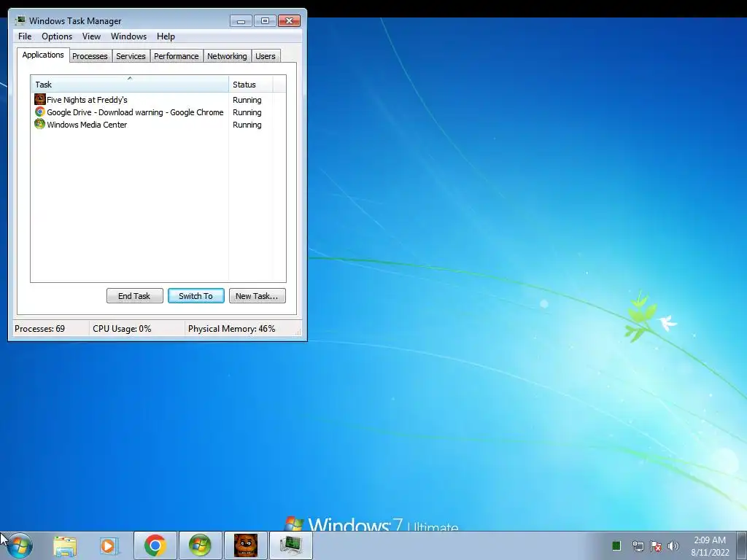Open the Windows menu

click(128, 36)
